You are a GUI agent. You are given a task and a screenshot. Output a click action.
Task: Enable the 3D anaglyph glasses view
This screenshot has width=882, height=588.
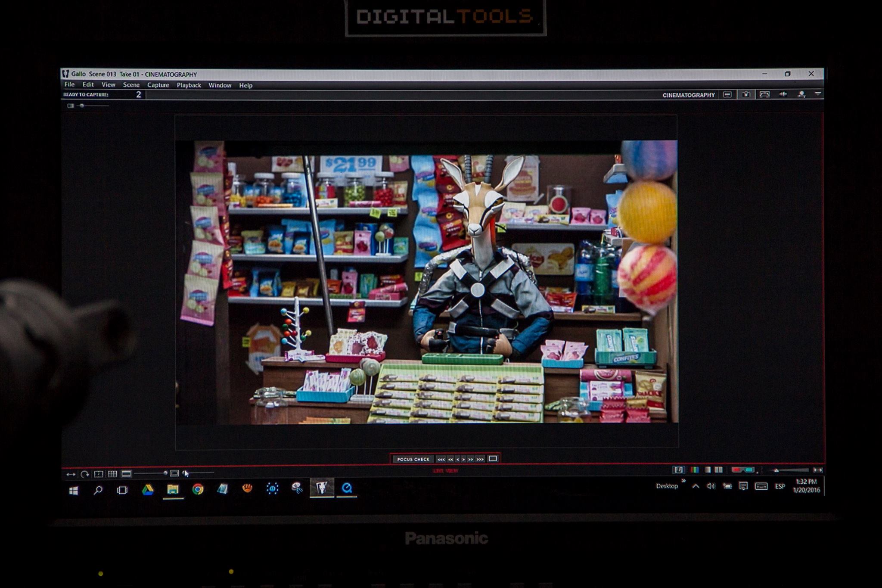[743, 470]
